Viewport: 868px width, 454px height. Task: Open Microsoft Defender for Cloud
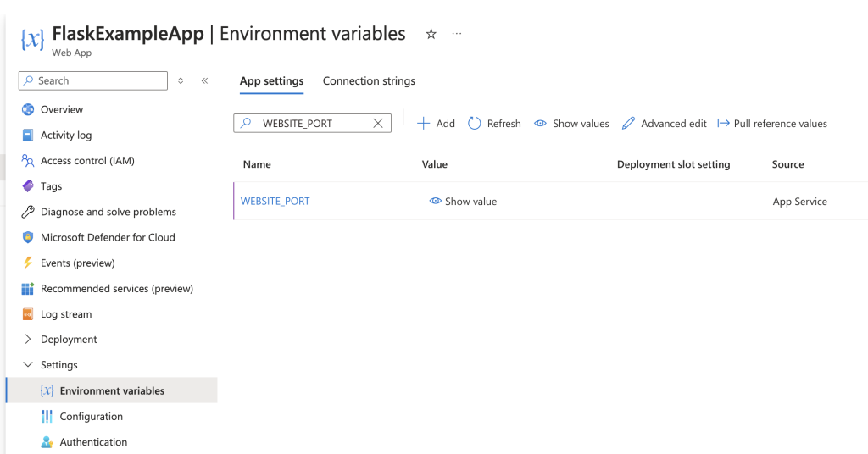(x=108, y=237)
